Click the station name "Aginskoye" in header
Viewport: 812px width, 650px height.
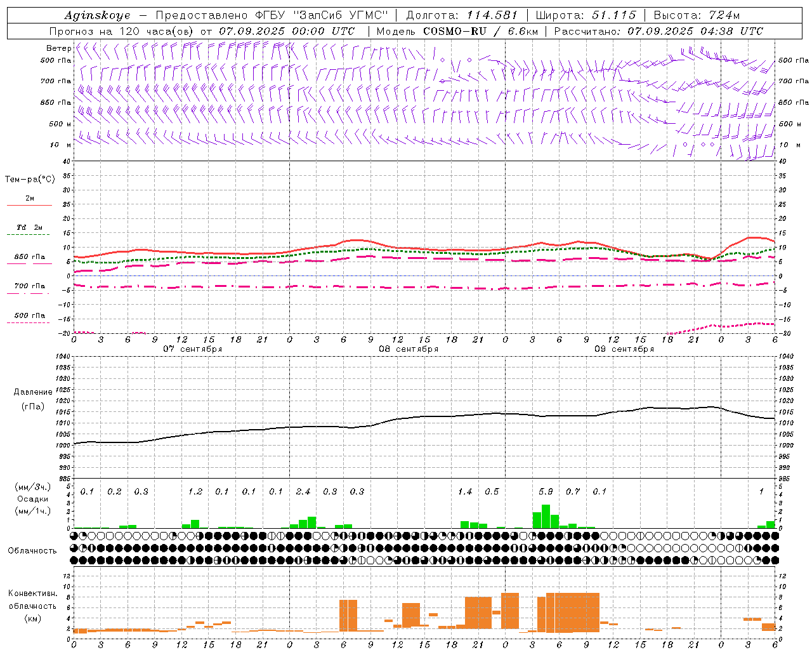(97, 15)
